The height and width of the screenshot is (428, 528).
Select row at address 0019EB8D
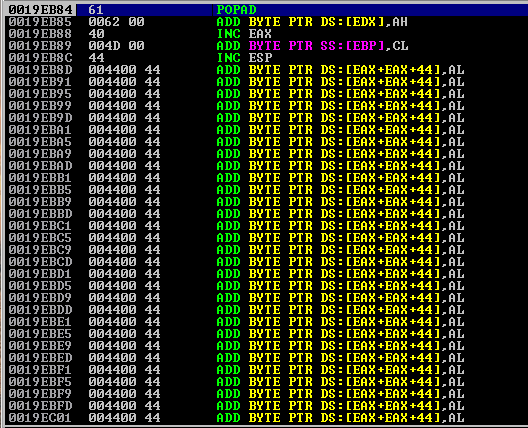click(x=266, y=70)
